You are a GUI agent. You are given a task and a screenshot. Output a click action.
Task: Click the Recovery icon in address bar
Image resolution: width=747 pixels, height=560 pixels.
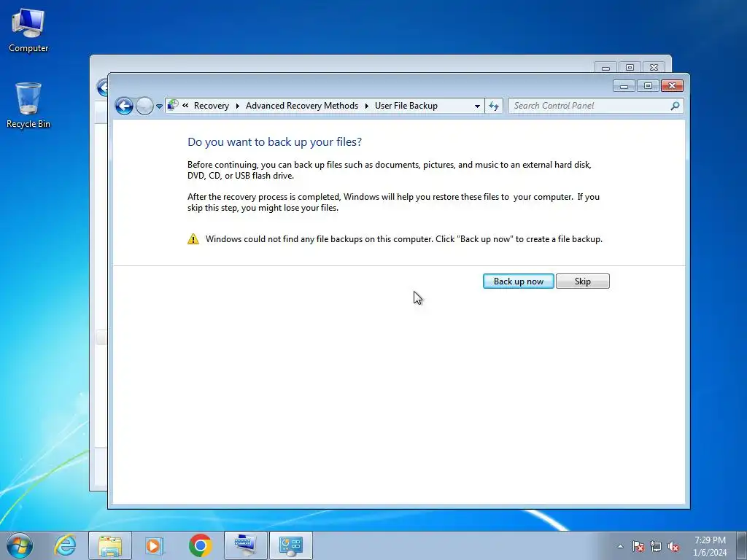[x=174, y=105]
